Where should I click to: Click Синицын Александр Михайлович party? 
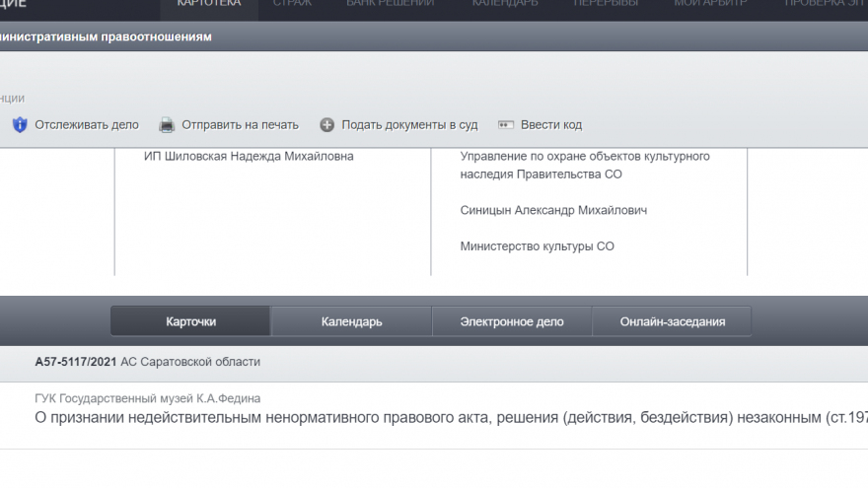(553, 210)
